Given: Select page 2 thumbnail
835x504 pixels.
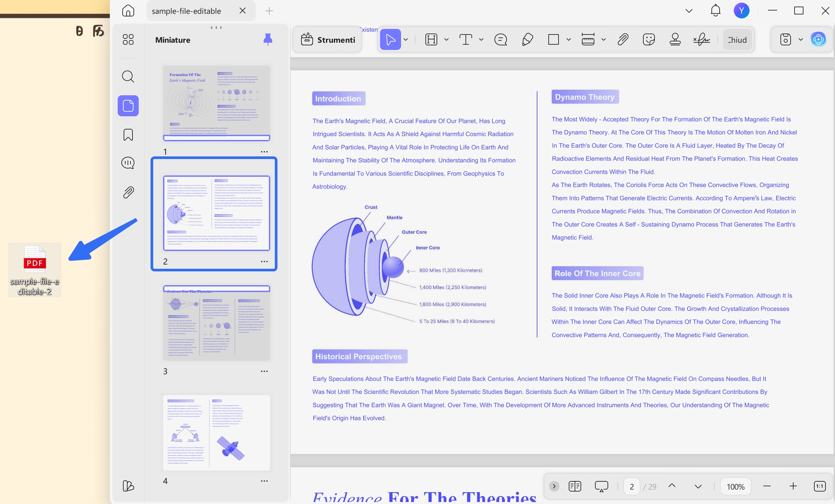Looking at the screenshot, I should [x=217, y=213].
